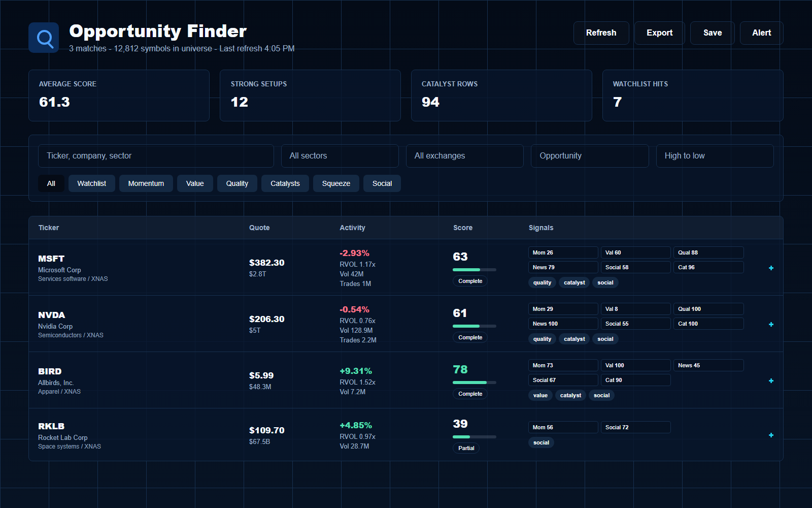
Task: Click the +9.31% change for BIRD
Action: (356, 371)
